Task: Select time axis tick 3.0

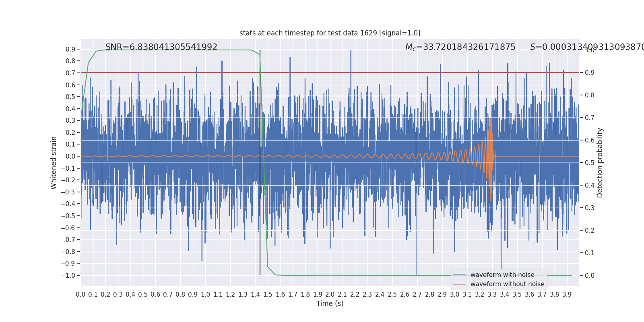Action: click(455, 295)
